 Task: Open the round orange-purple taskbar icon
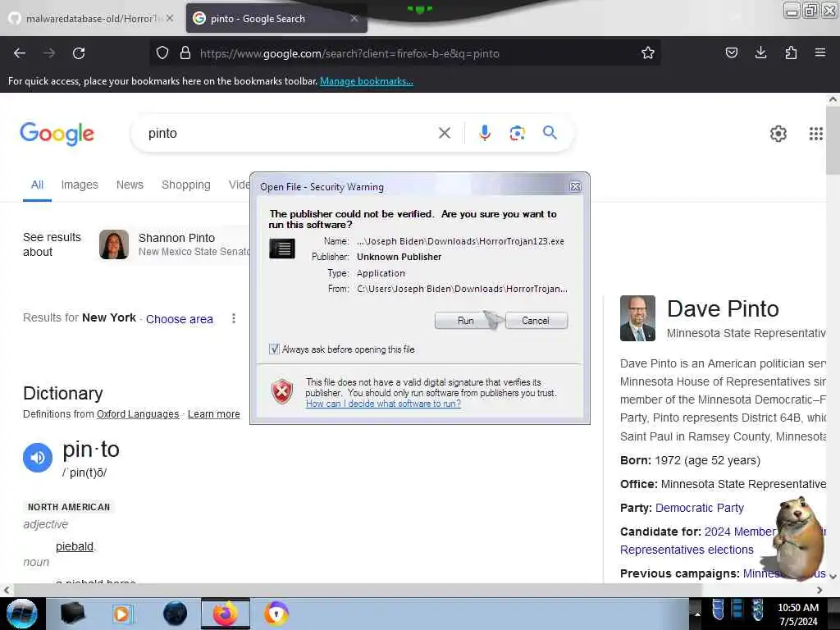pos(276,614)
